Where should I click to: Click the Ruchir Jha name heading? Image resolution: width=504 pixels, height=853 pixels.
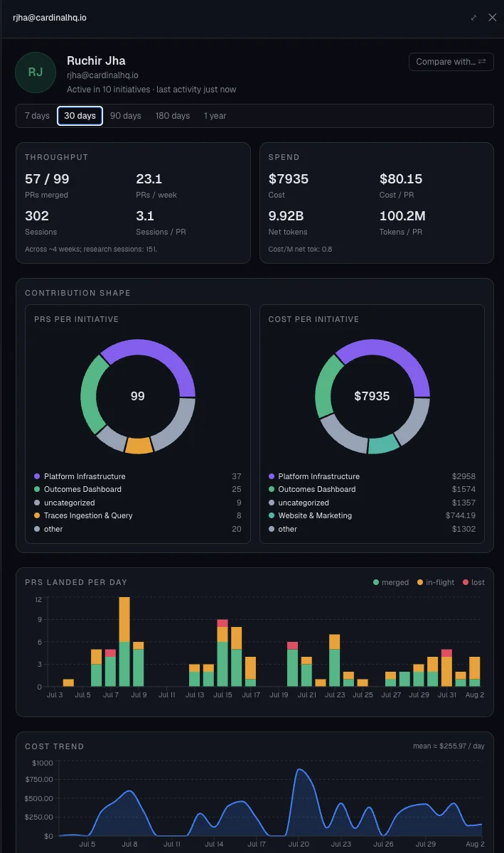pos(96,61)
